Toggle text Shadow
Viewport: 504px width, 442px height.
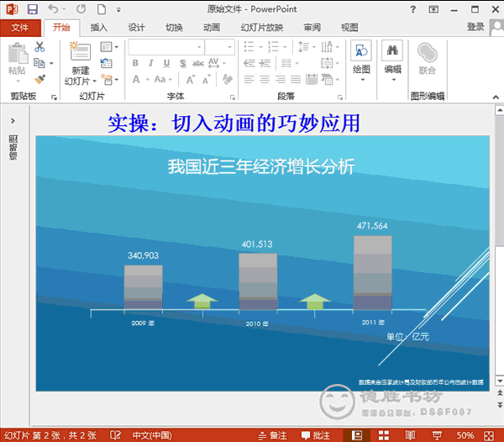pos(182,63)
